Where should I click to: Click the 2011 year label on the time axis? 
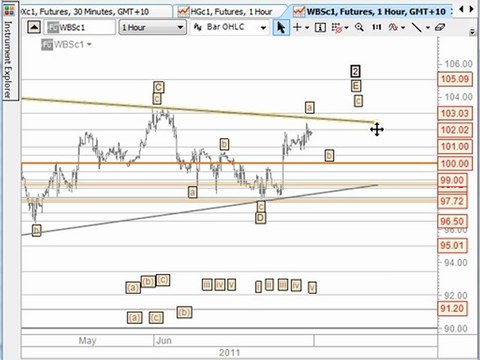(x=229, y=353)
